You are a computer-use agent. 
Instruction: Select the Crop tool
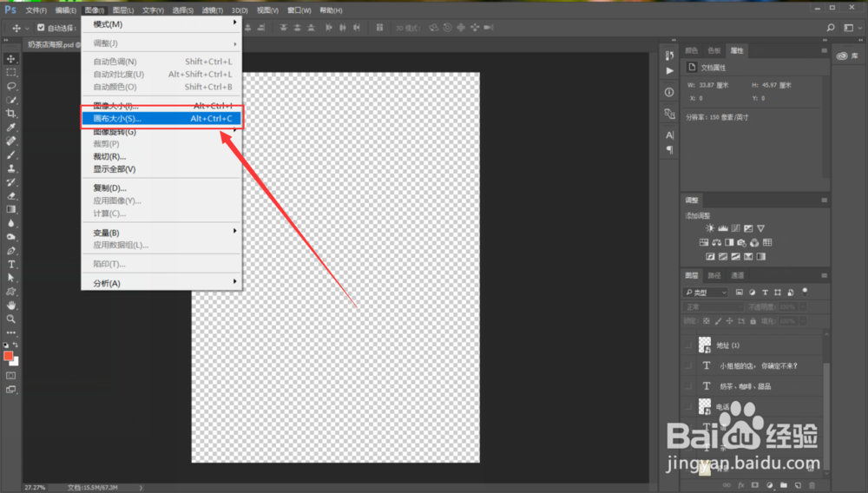[11, 114]
